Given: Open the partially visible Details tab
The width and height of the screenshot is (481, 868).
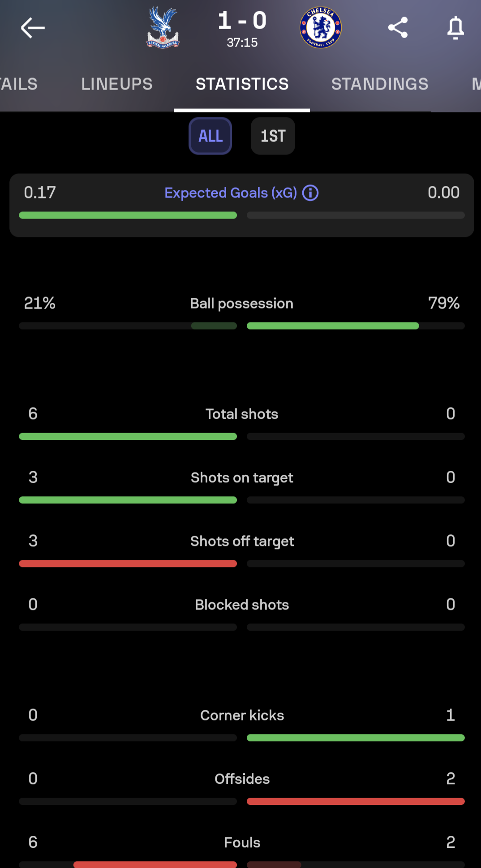Looking at the screenshot, I should [x=19, y=84].
